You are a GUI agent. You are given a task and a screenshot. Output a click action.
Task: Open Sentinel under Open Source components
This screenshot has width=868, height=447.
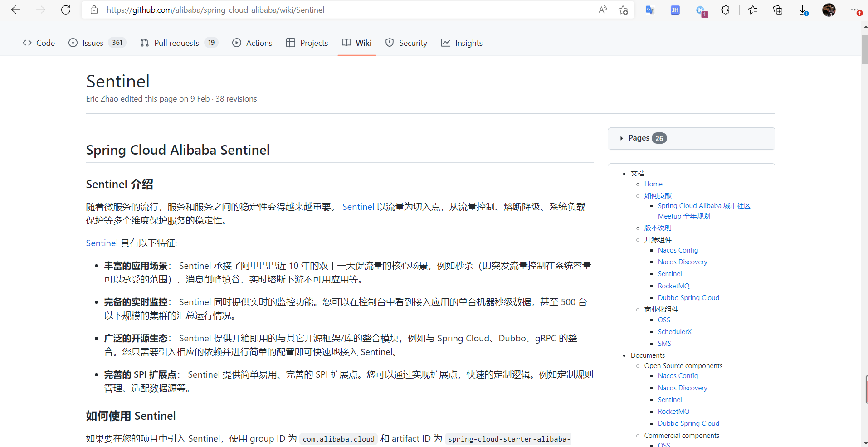tap(670, 400)
